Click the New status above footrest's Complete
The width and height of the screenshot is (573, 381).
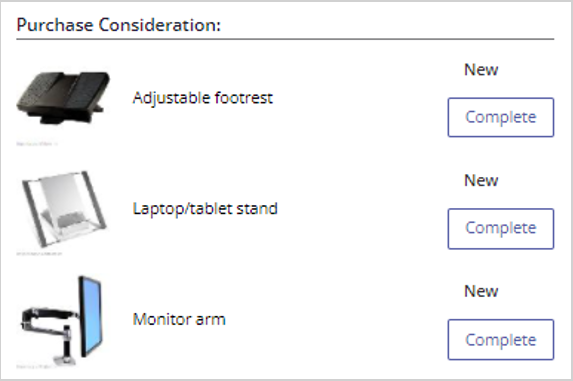click(481, 69)
